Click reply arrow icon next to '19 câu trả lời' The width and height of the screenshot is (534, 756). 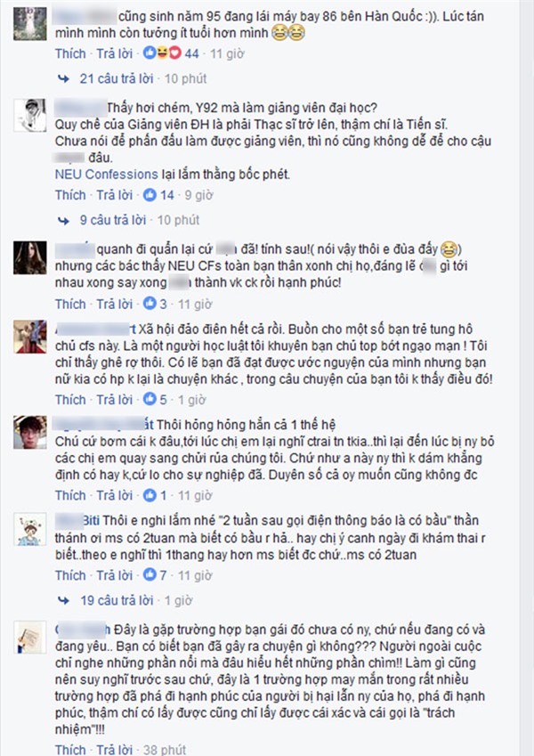(x=63, y=600)
